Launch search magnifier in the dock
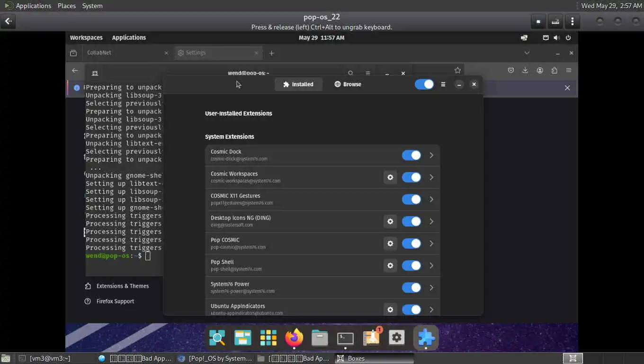The width and height of the screenshot is (644, 364). (x=217, y=338)
